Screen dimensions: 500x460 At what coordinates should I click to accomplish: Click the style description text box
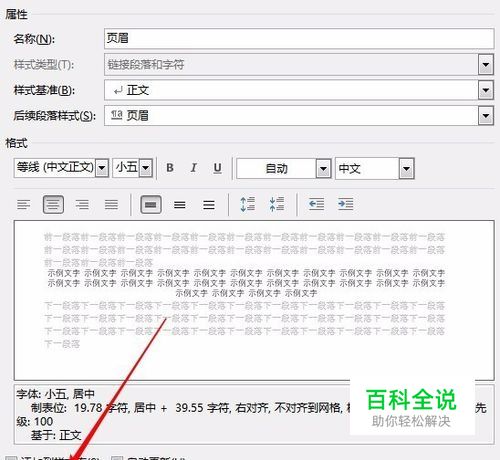coord(254,414)
